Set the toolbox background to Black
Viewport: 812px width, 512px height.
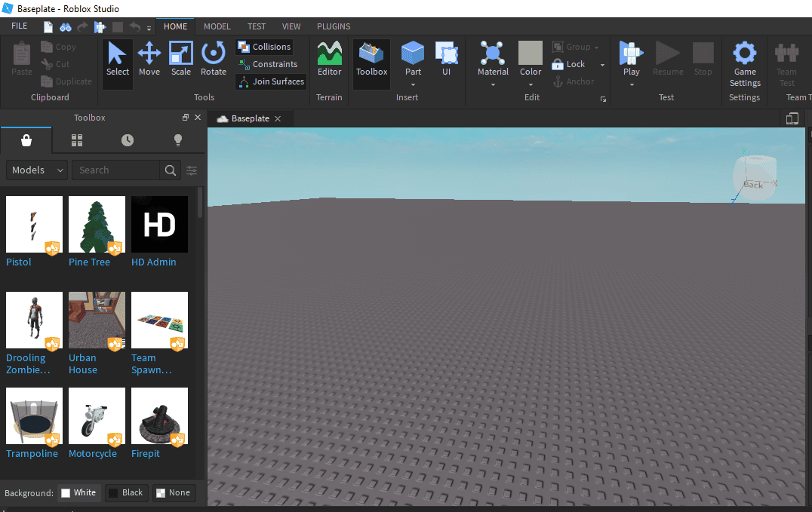(127, 492)
